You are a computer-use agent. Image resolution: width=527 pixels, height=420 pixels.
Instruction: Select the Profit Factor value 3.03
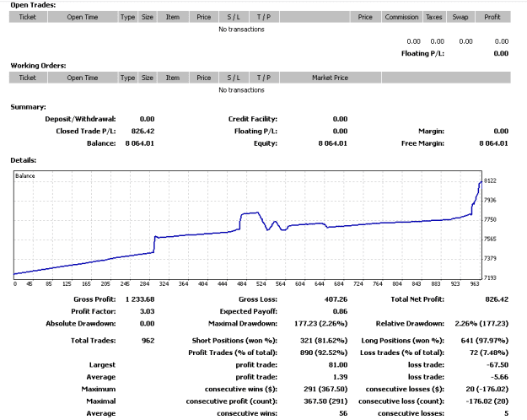pos(148,311)
